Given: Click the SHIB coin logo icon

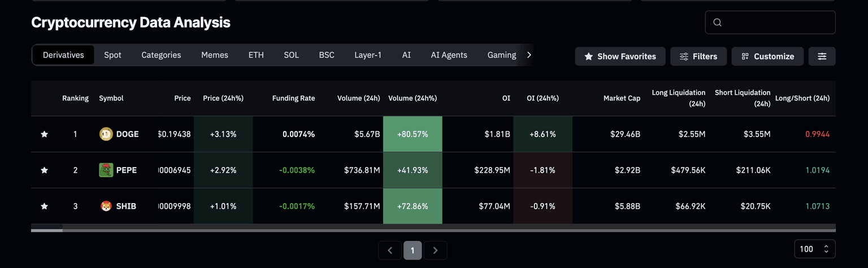Looking at the screenshot, I should (106, 207).
